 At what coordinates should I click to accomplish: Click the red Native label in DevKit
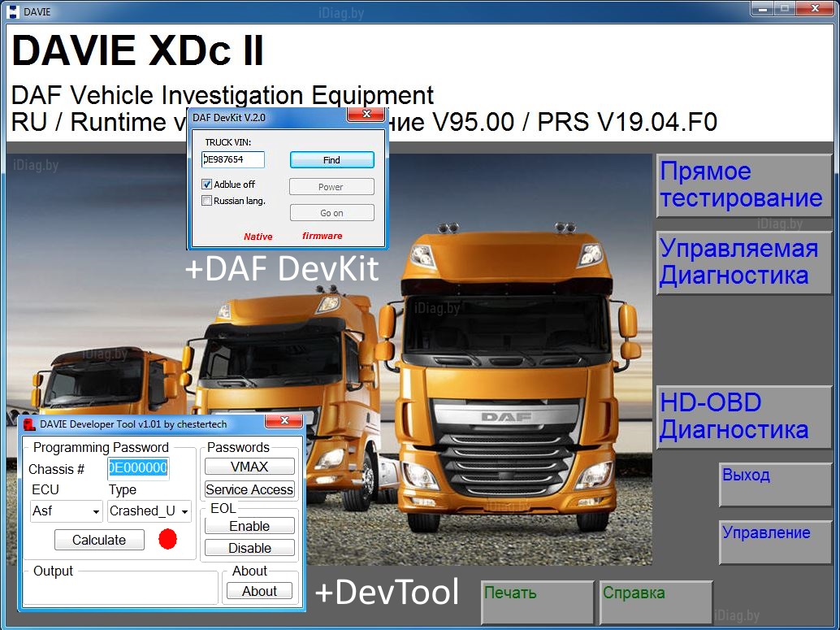pos(258,237)
